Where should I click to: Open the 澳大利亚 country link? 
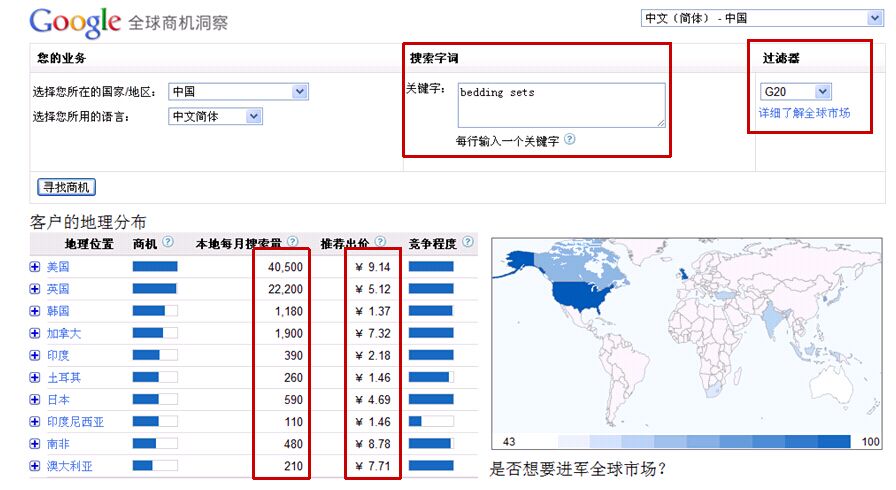(69, 466)
